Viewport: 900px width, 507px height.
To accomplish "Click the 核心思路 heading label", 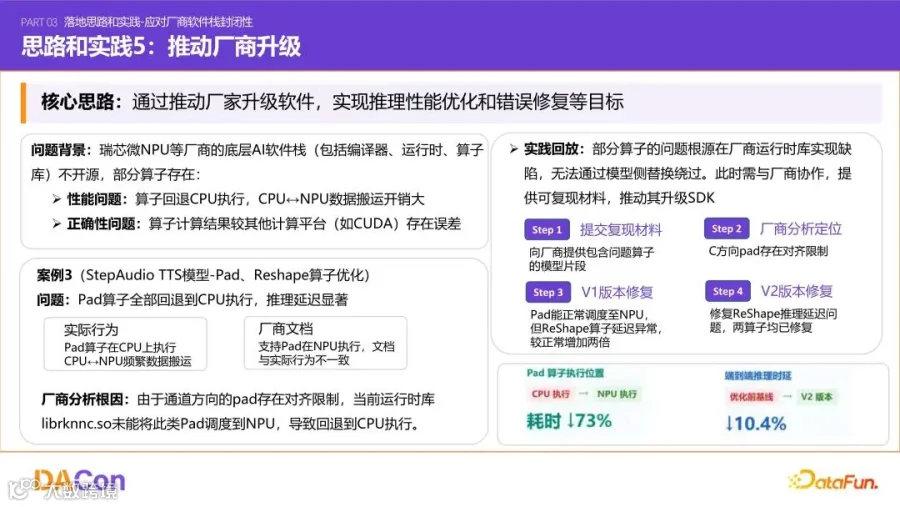I will click(x=82, y=102).
